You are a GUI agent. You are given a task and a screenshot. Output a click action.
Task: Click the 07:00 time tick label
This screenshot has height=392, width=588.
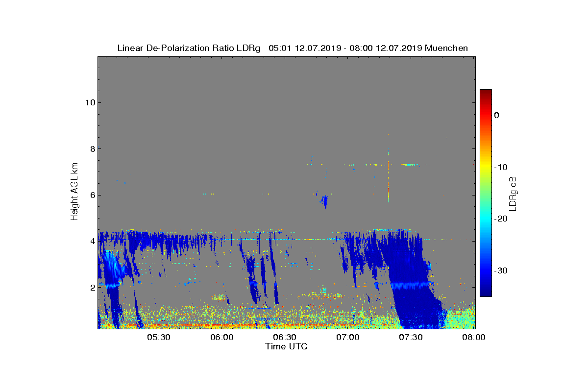(348, 338)
